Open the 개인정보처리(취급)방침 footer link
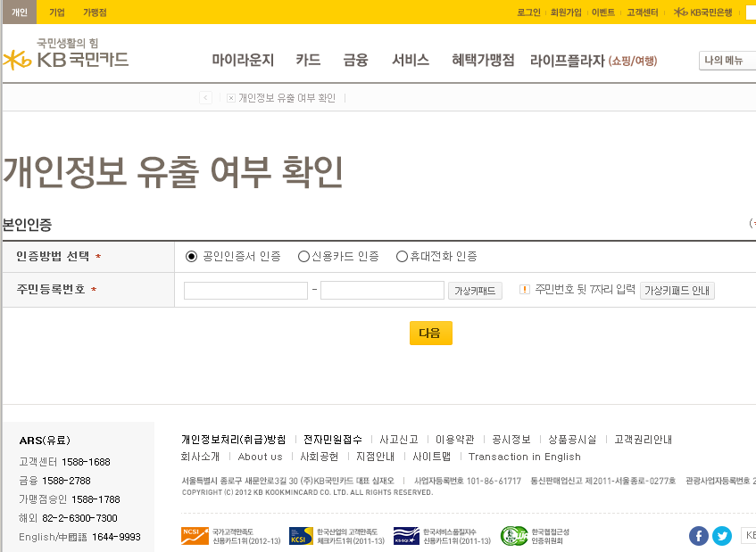This screenshot has width=756, height=552. 234,440
